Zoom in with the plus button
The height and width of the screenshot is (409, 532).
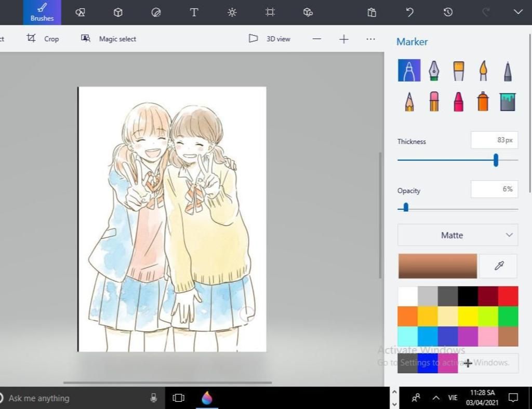click(344, 39)
